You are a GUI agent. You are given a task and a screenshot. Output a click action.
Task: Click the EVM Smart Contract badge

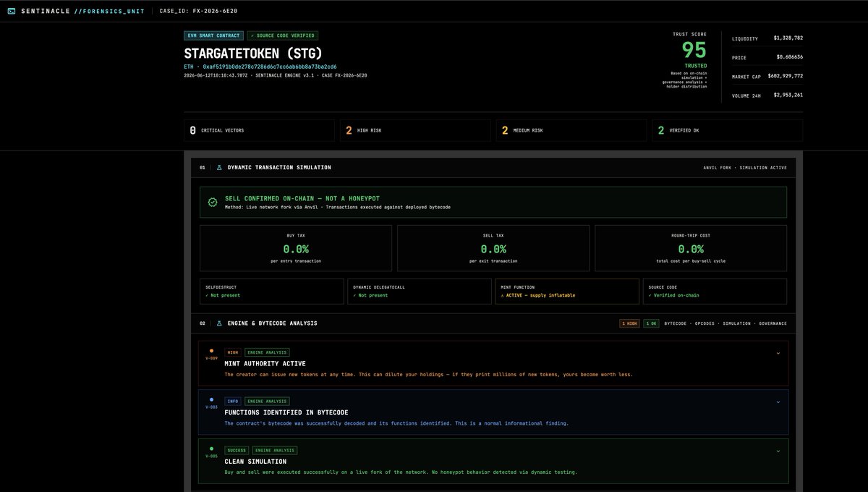click(213, 35)
